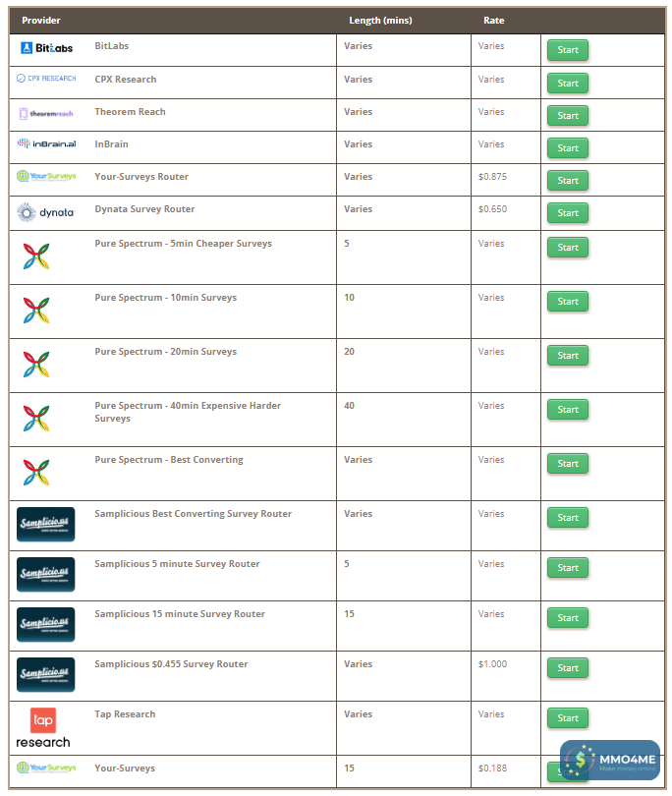Start Samplicious 5 minute Survey Router
This screenshot has height=796, width=672.
(x=568, y=568)
